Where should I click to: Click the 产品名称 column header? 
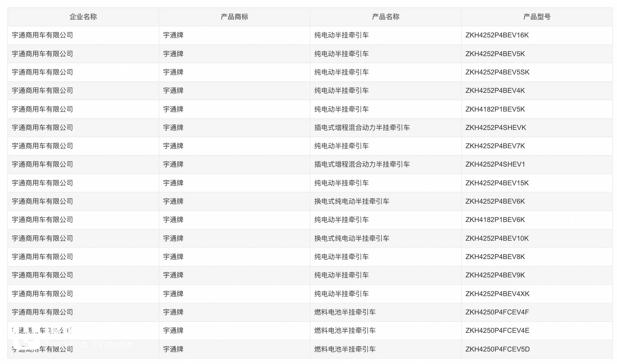coord(385,17)
